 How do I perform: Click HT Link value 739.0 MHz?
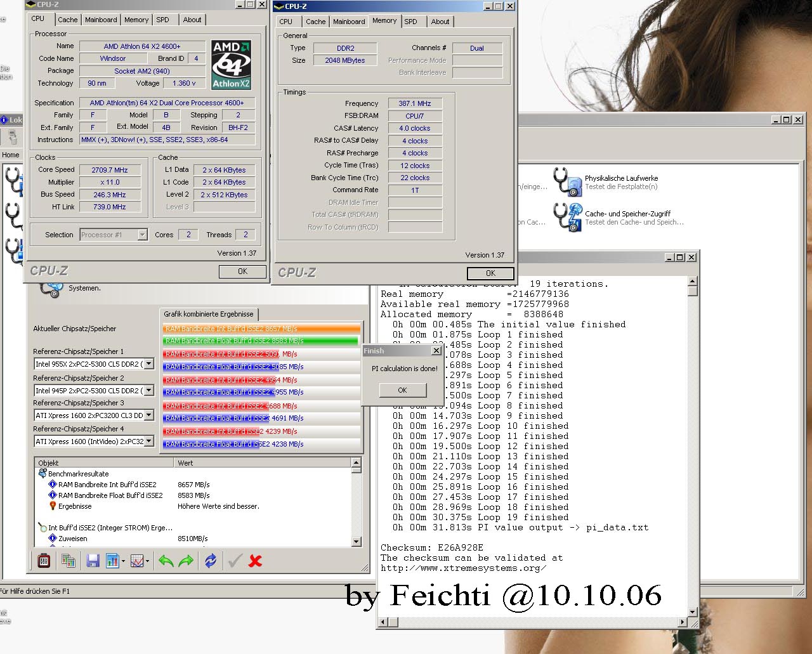click(110, 207)
